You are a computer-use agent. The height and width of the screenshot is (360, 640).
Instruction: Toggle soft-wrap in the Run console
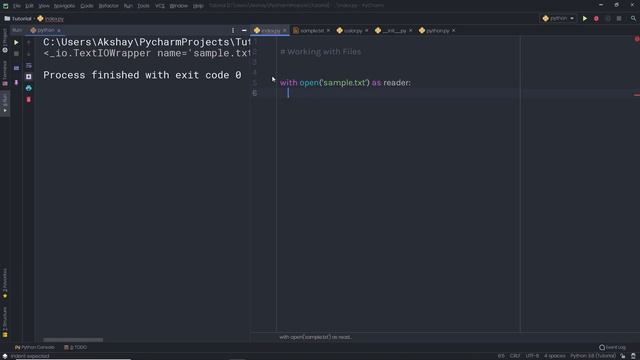tap(29, 65)
